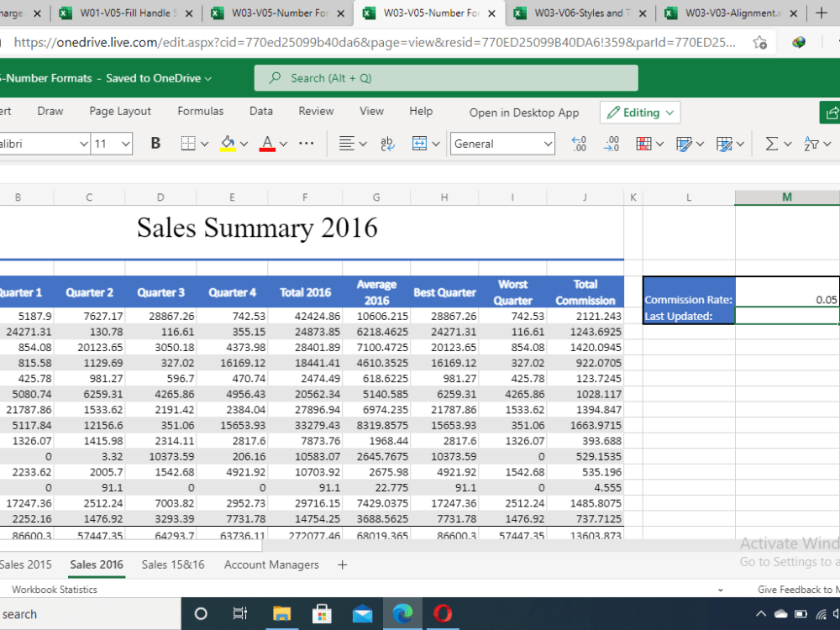Image resolution: width=840 pixels, height=630 pixels.
Task: Open Cell Styles icon
Action: coord(724,144)
